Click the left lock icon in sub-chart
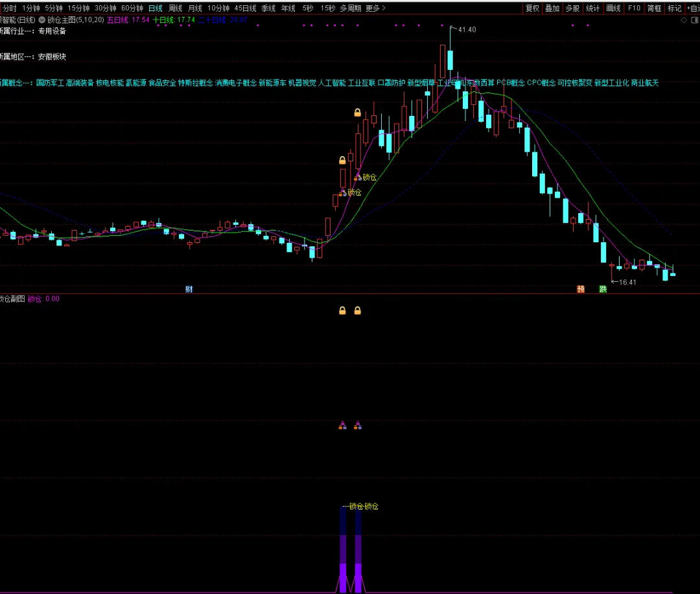700x594 pixels. click(x=342, y=310)
